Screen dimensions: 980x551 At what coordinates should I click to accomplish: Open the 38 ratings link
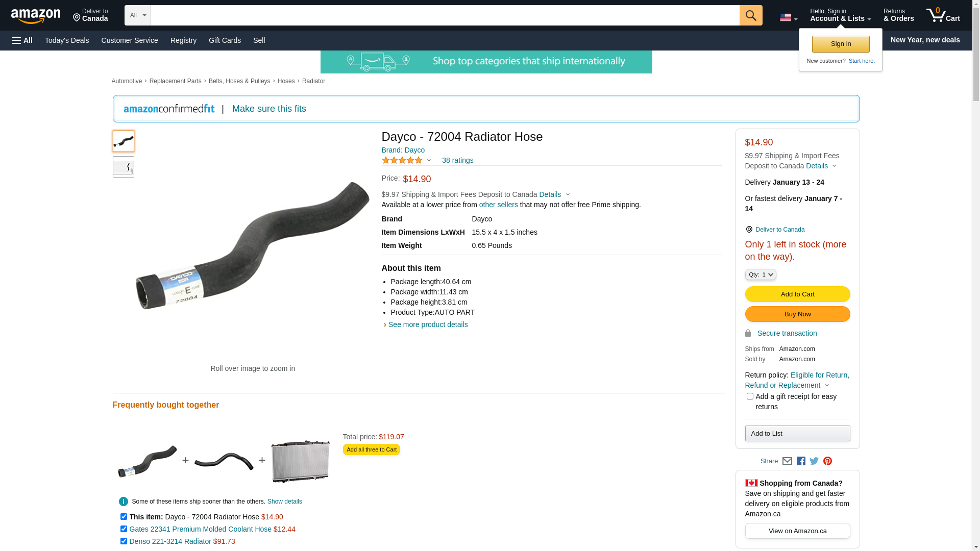point(457,160)
